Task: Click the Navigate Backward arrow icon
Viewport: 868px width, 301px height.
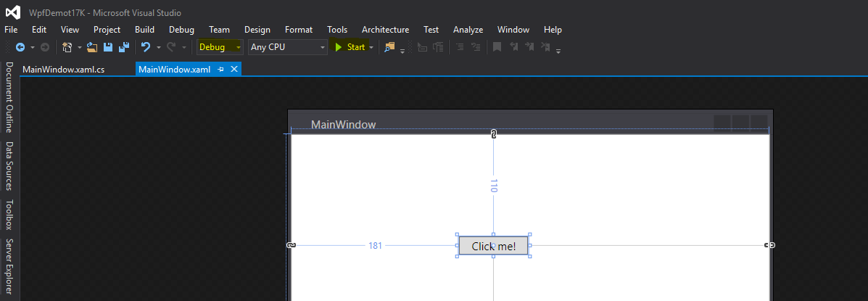Action: point(20,47)
